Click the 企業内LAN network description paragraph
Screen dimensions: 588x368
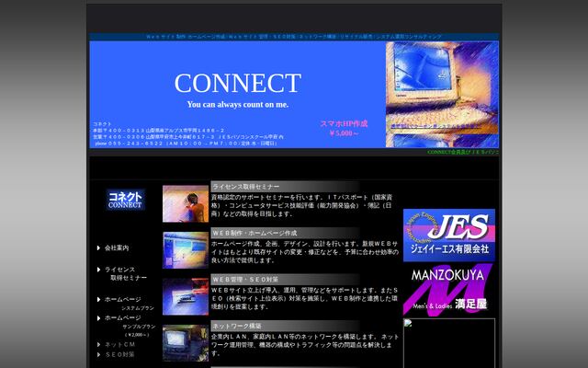(304, 344)
